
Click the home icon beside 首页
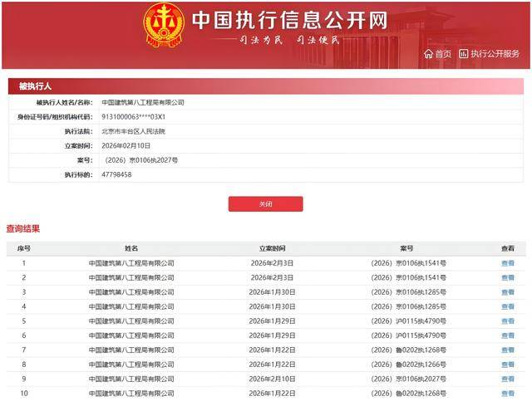428,54
